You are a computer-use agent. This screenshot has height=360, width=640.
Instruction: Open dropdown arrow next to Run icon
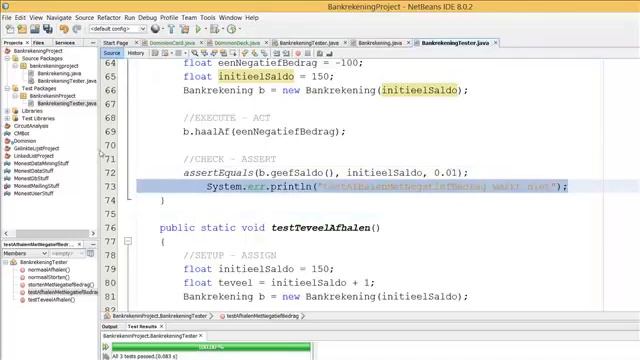tap(206, 29)
